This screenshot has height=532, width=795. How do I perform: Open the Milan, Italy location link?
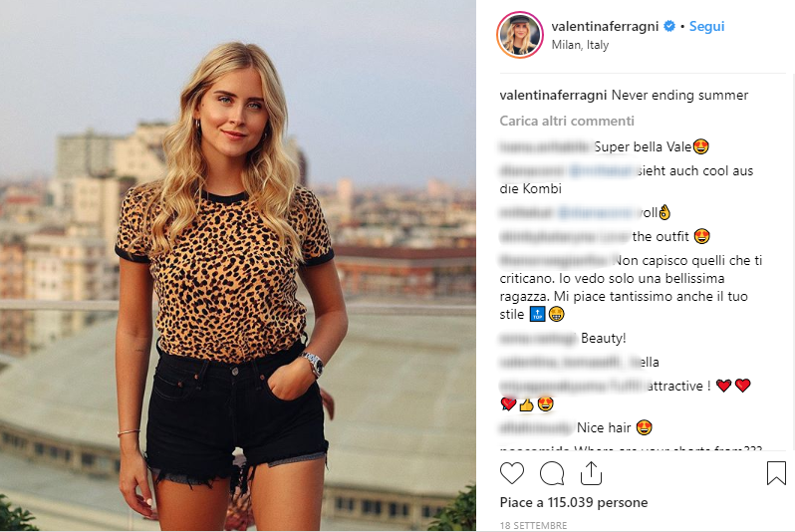[580, 45]
